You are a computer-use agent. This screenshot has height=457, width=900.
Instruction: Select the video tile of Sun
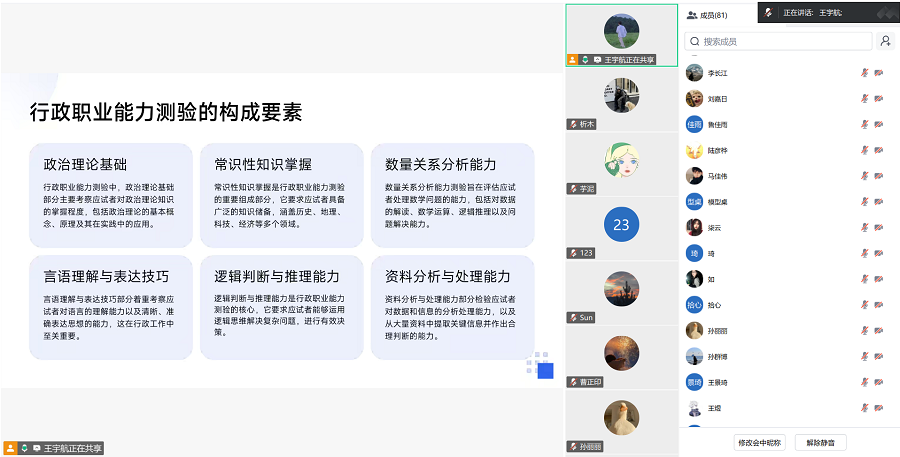(x=621, y=291)
